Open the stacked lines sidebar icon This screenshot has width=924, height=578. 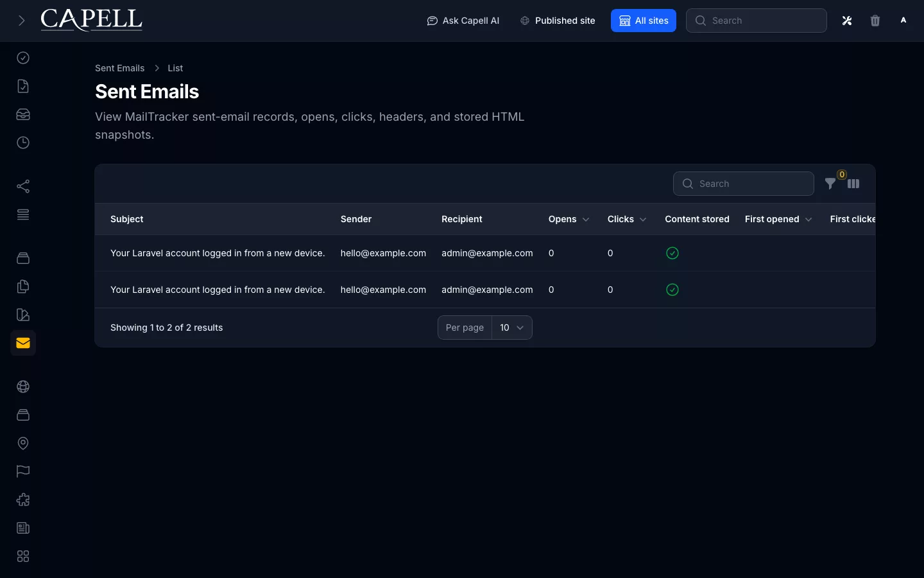tap(23, 215)
